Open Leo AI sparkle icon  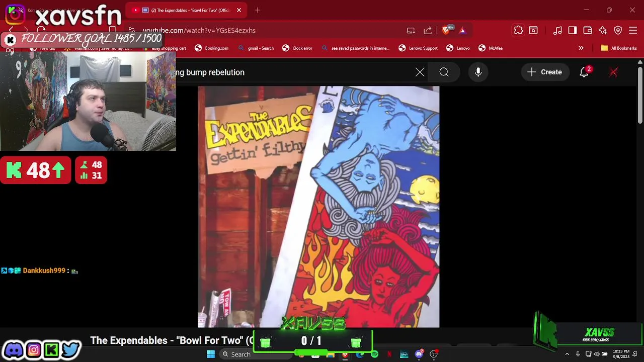click(x=603, y=31)
